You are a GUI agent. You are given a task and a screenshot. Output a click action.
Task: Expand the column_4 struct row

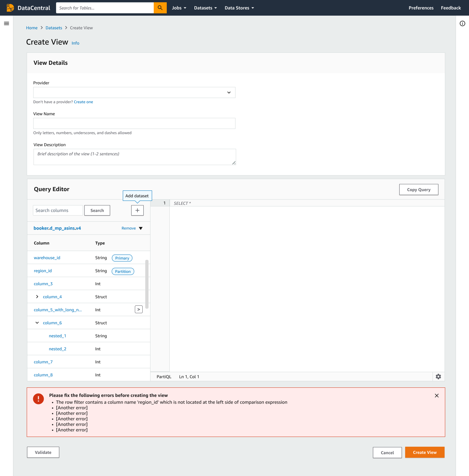click(37, 297)
